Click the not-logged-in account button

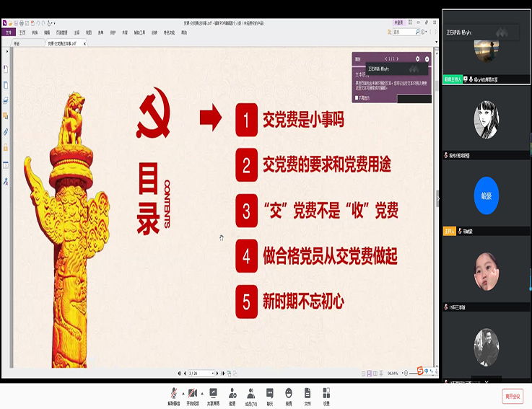pos(398,23)
